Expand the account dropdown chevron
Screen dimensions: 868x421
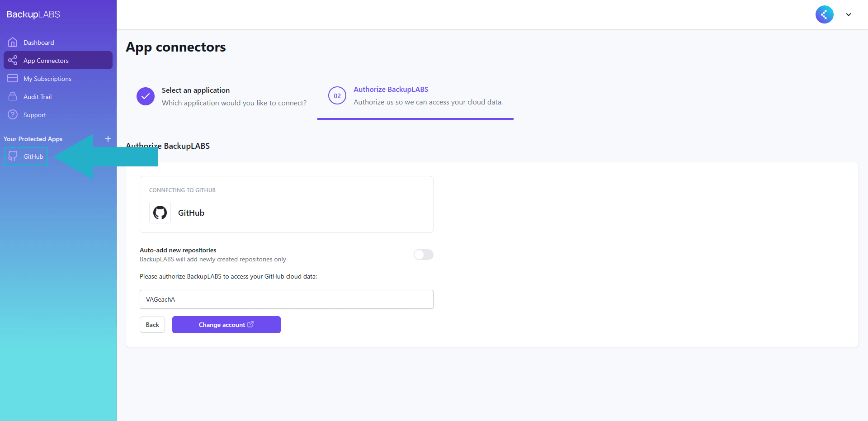[x=849, y=14]
